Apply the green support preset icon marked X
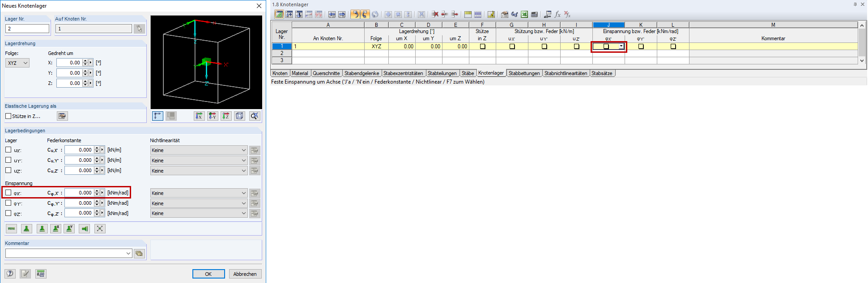868x283 pixels. [55, 229]
